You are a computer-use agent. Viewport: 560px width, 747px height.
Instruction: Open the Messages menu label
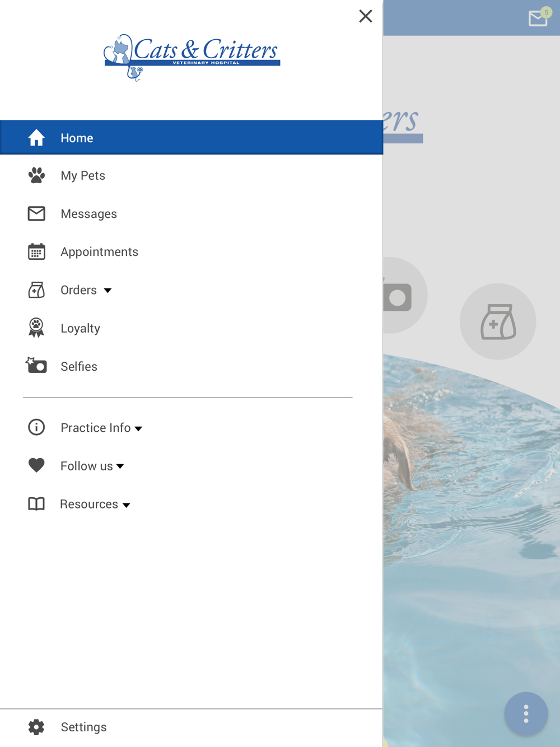click(88, 214)
